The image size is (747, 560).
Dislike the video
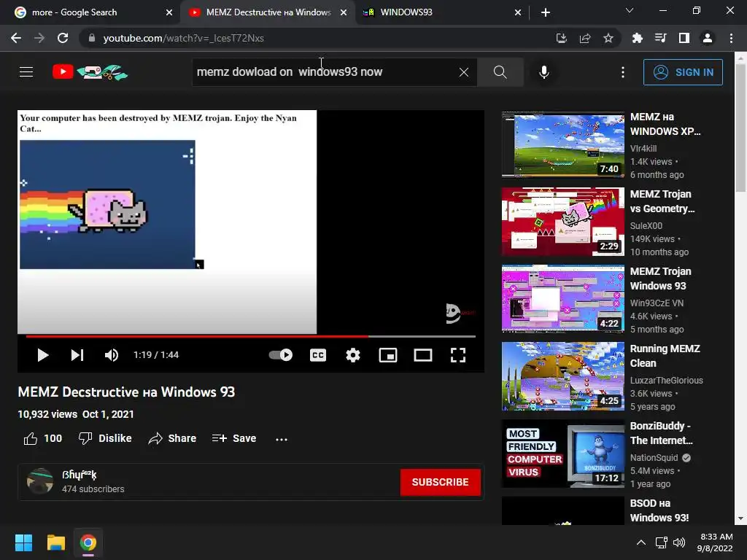105,438
